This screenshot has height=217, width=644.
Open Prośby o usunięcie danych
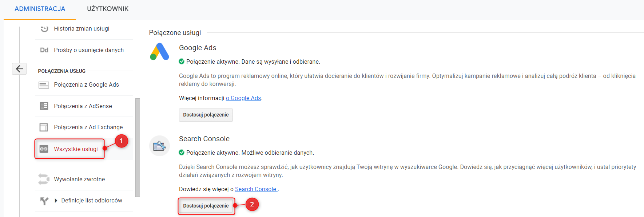(89, 50)
